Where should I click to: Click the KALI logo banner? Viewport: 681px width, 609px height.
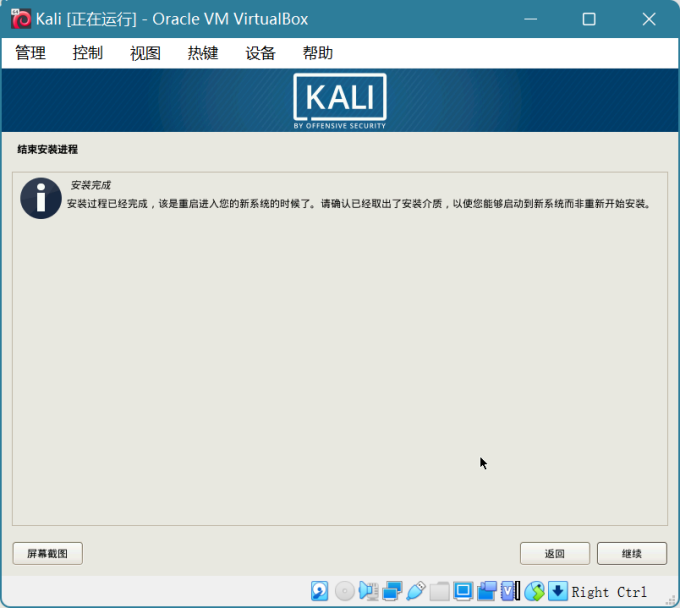[x=340, y=101]
